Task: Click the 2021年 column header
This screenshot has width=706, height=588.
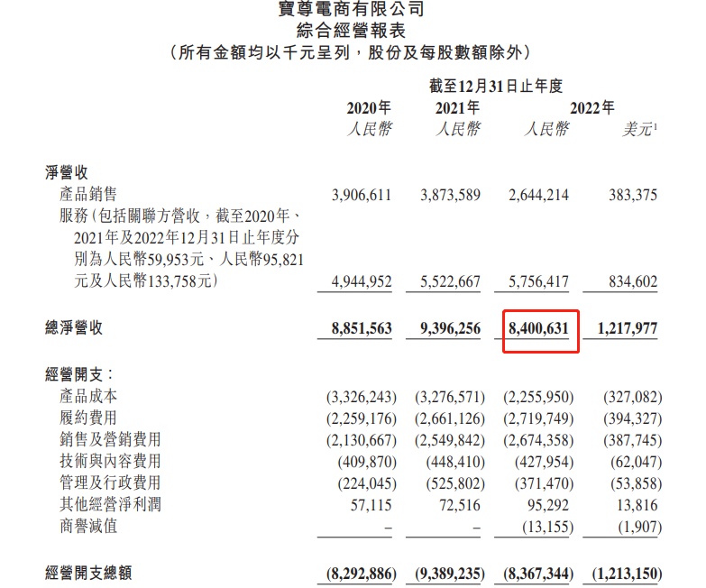Action: pyautogui.click(x=457, y=108)
